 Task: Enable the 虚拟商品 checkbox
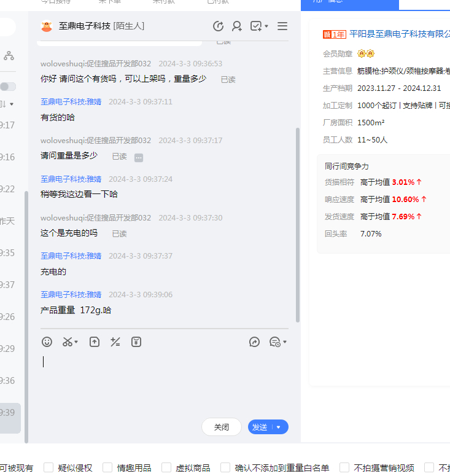[166, 468]
